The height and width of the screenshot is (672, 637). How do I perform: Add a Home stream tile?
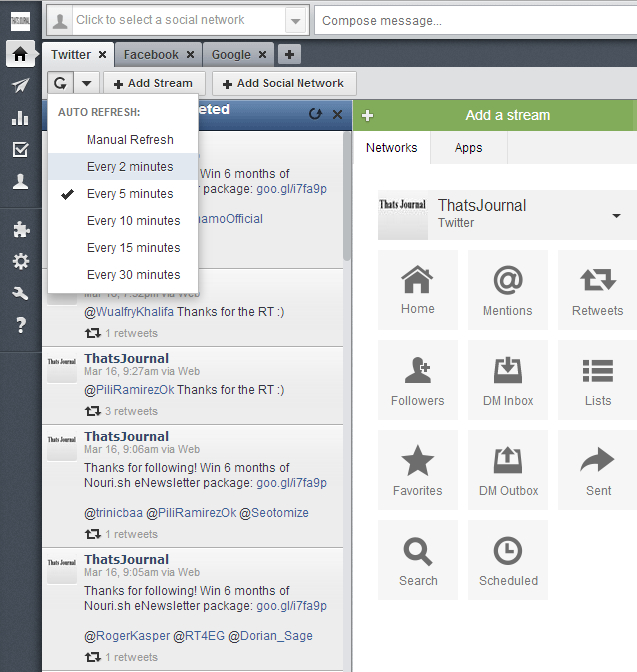[418, 290]
